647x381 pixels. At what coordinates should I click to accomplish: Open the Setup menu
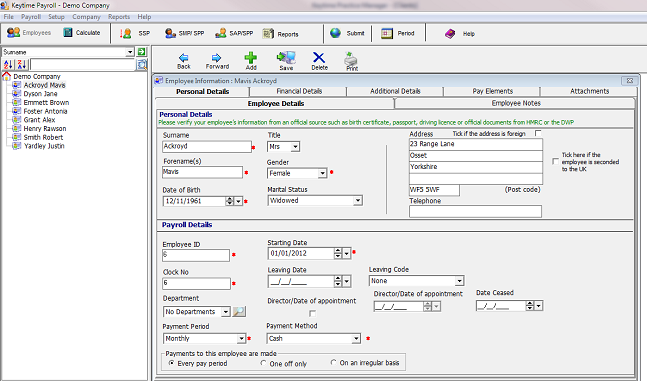coord(56,17)
